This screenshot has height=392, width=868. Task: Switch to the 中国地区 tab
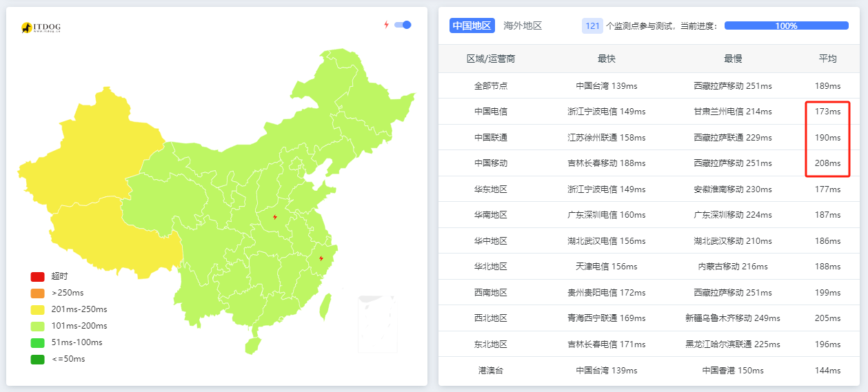point(472,25)
